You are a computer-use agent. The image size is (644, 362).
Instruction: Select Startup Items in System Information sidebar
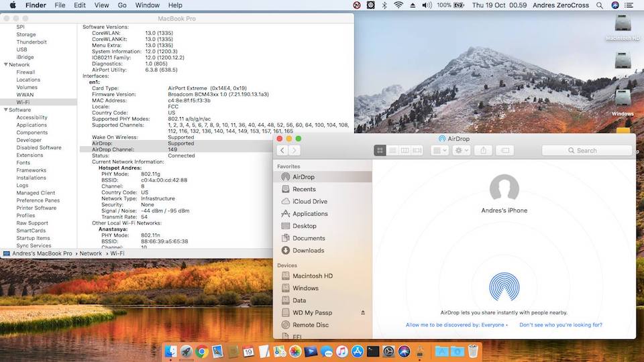(33, 238)
